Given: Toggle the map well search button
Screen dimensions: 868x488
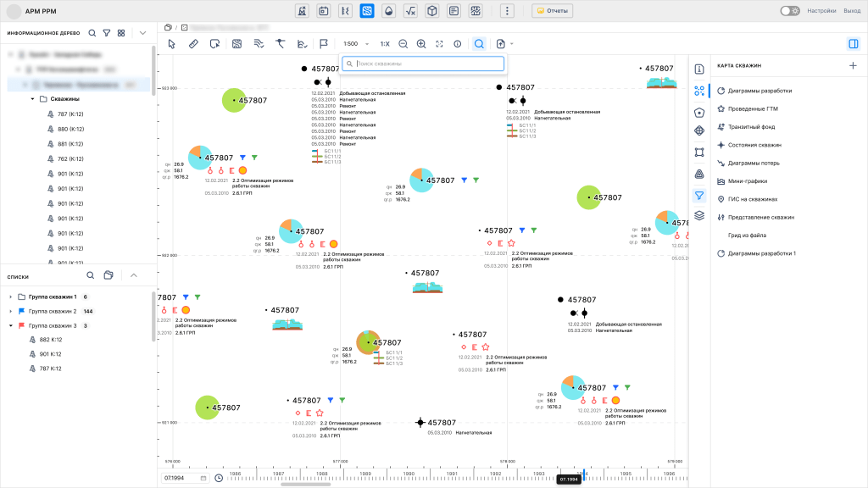Looking at the screenshot, I should tap(479, 43).
